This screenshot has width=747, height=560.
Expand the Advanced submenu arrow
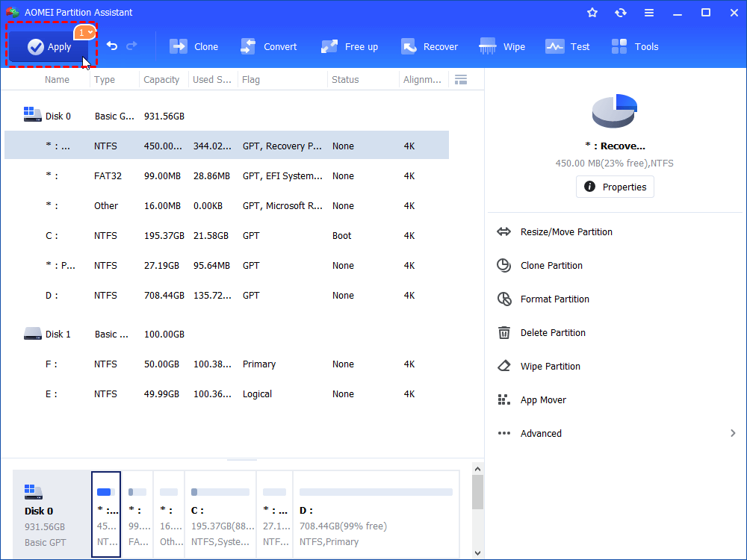click(733, 433)
